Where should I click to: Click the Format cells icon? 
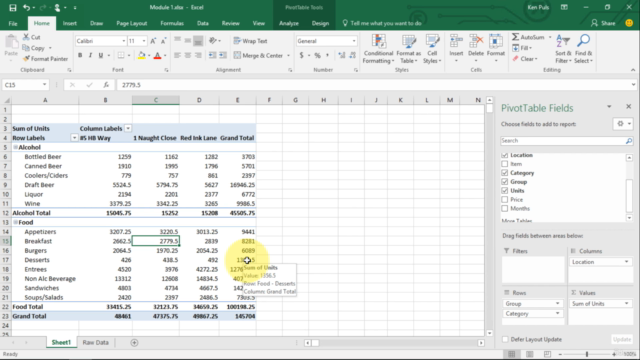(x=496, y=41)
